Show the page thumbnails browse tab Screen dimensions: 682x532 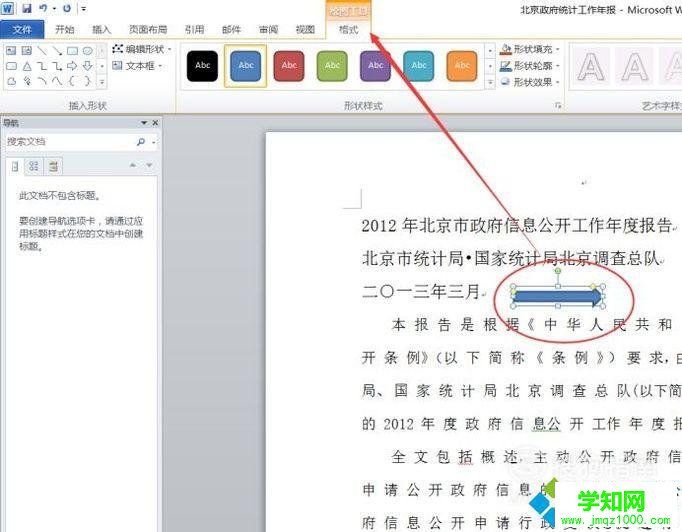tap(33, 166)
